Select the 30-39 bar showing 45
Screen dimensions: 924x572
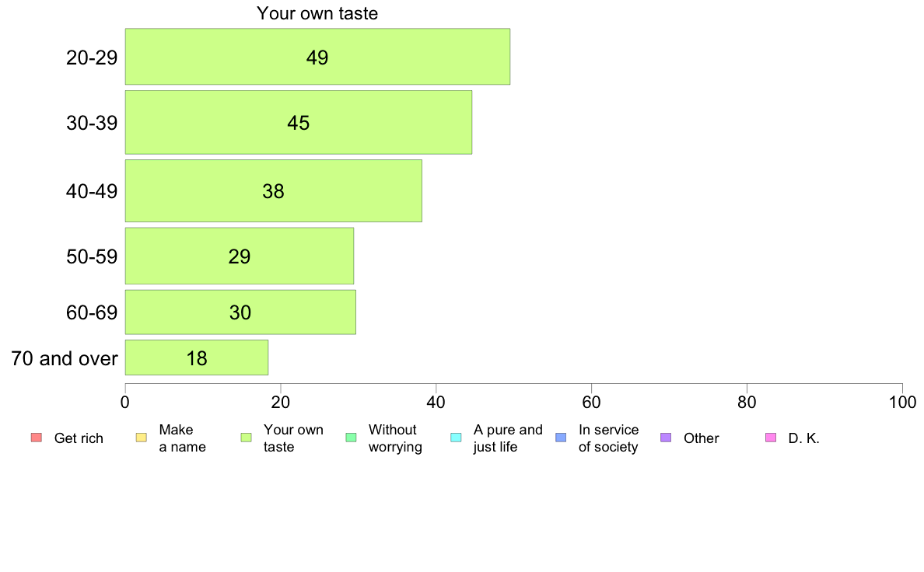[x=298, y=123]
